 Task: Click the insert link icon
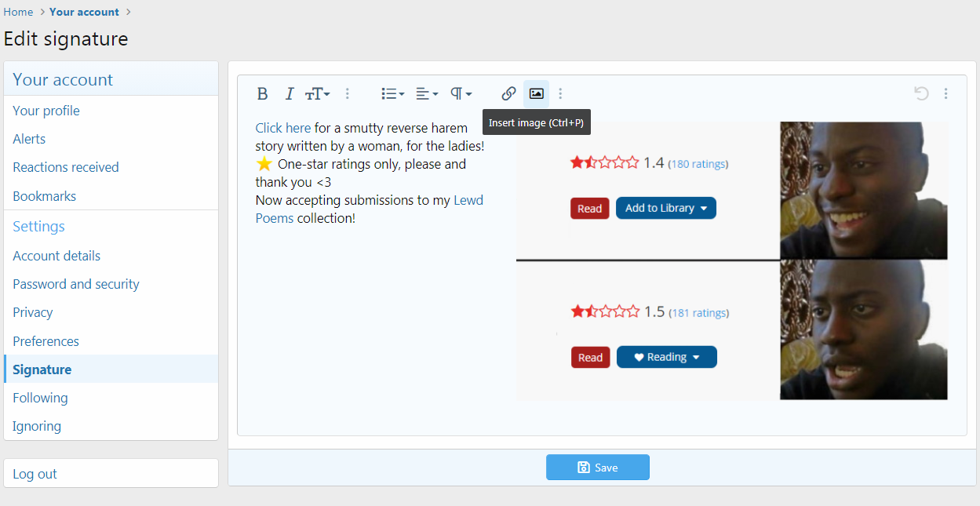coord(508,94)
